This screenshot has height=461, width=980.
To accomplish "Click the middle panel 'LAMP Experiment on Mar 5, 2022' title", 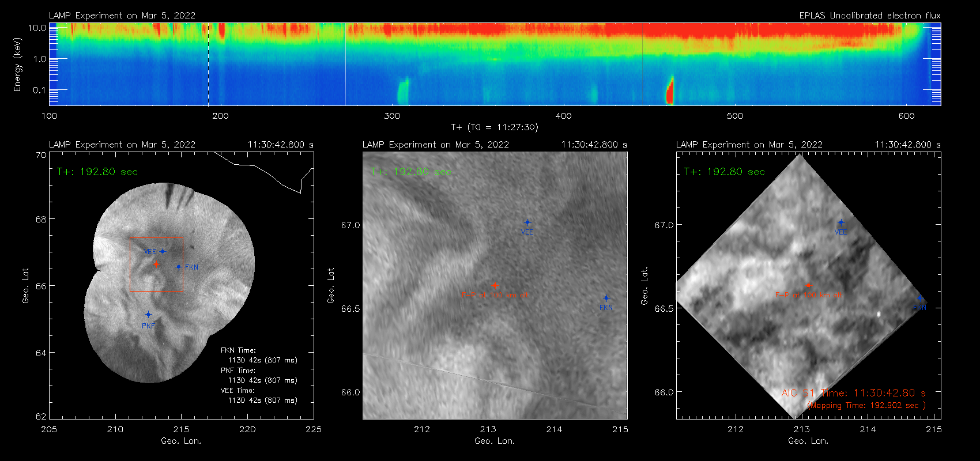I will pos(436,145).
